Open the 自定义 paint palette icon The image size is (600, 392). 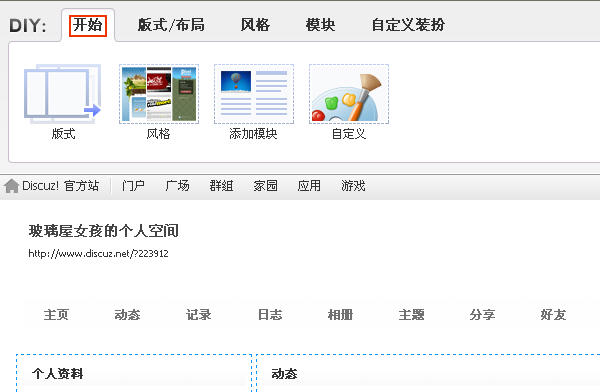(x=349, y=94)
